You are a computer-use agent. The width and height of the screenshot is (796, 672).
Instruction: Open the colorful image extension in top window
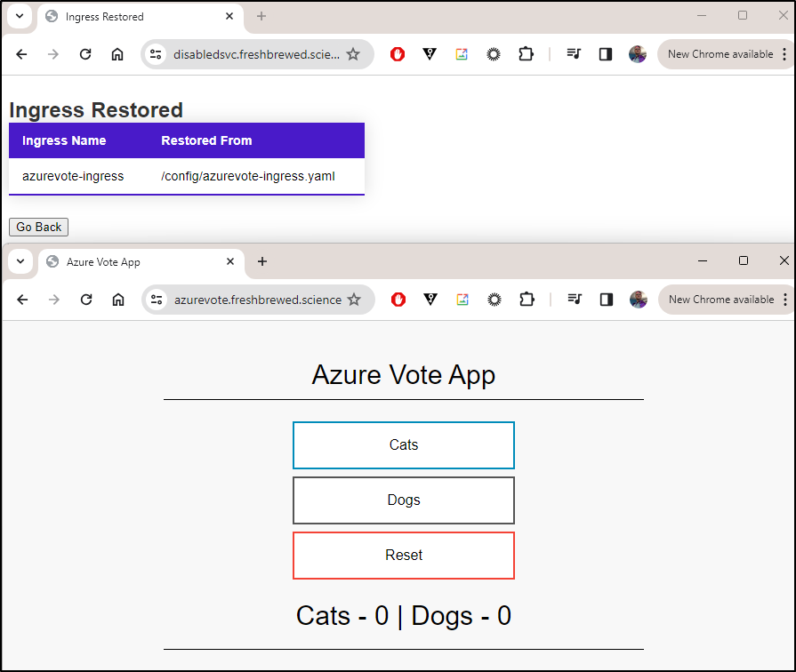click(462, 54)
